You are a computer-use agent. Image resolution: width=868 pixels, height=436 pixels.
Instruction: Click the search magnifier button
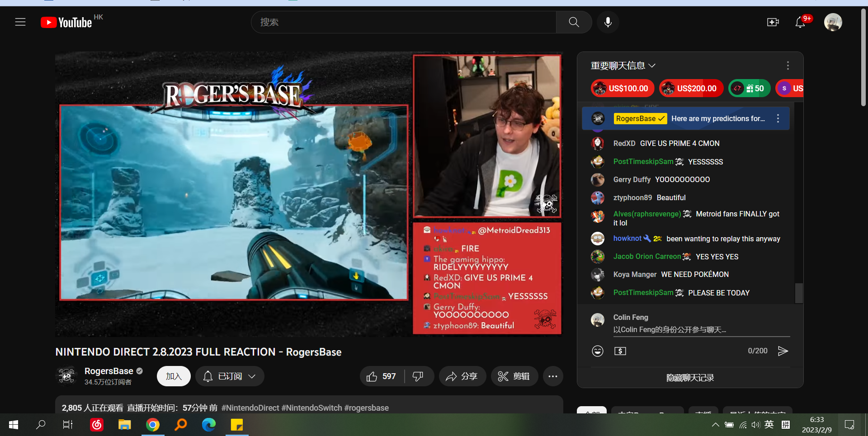coord(574,22)
